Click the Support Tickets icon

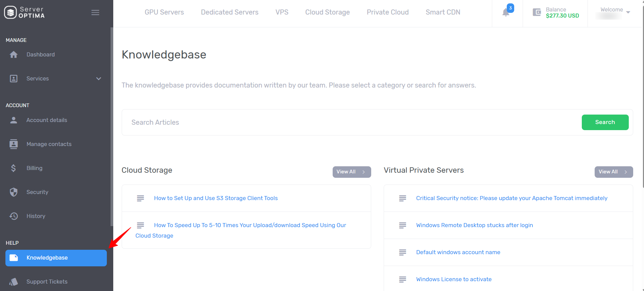tap(14, 282)
